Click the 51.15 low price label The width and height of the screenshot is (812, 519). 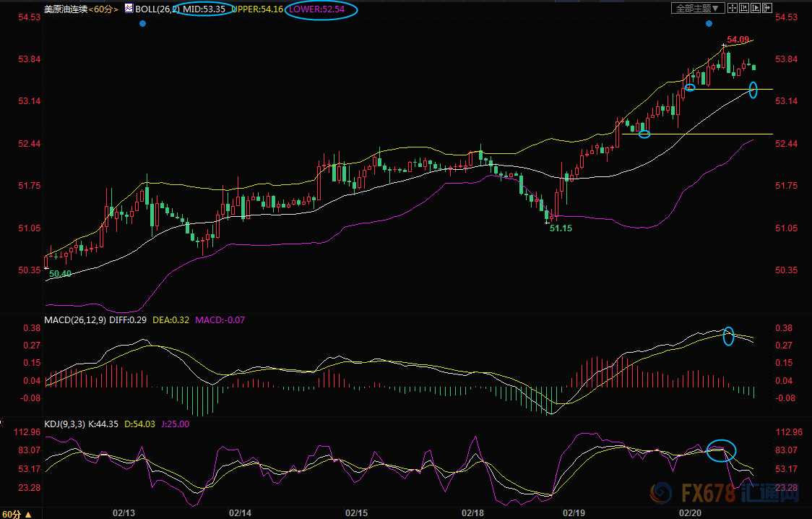pyautogui.click(x=561, y=228)
